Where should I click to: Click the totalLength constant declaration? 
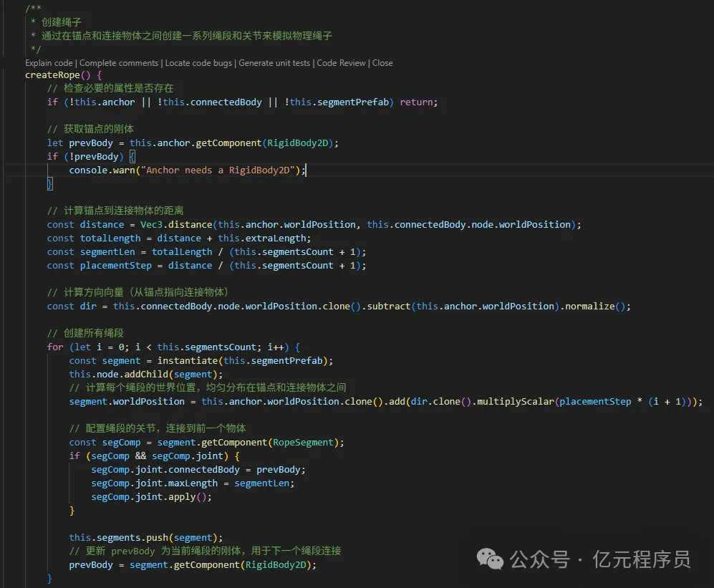click(110, 238)
